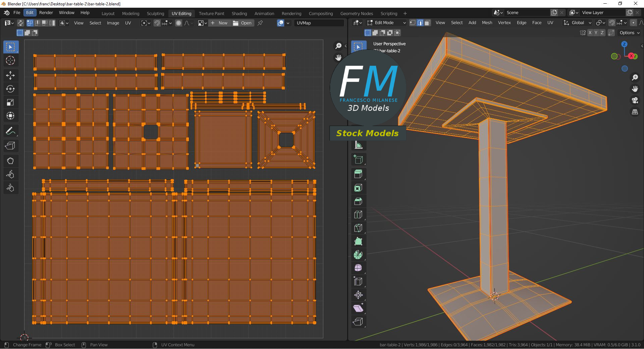Select the Loop Cut tool

point(358,215)
